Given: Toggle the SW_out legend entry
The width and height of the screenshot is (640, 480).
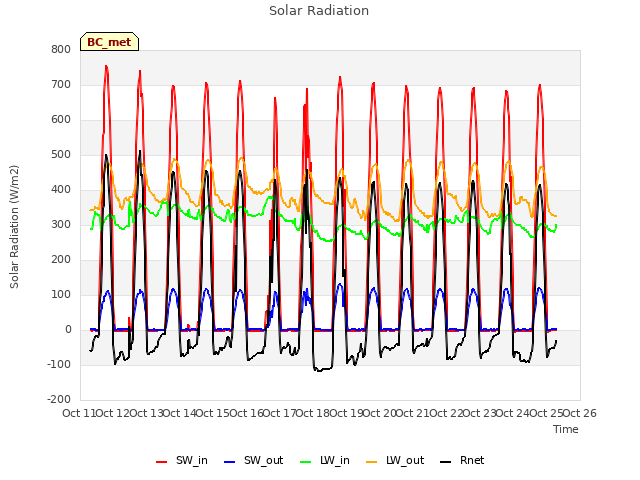Looking at the screenshot, I should (x=253, y=461).
